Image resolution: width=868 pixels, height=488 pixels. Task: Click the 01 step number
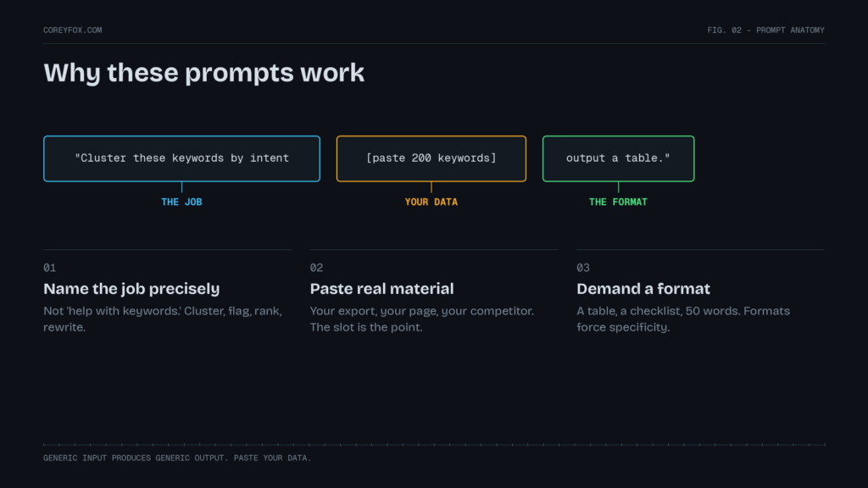point(50,268)
